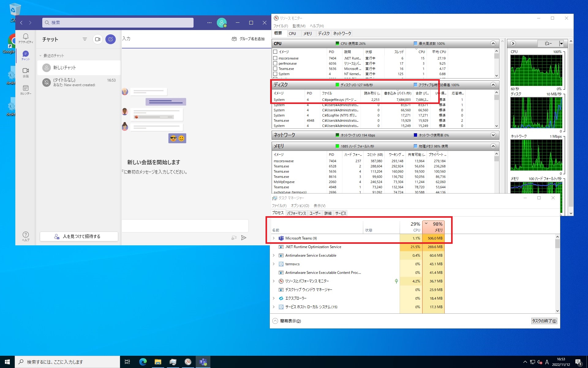This screenshot has height=368, width=588.
Task: Expand the Network section in Resource Monitor
Action: (493, 135)
